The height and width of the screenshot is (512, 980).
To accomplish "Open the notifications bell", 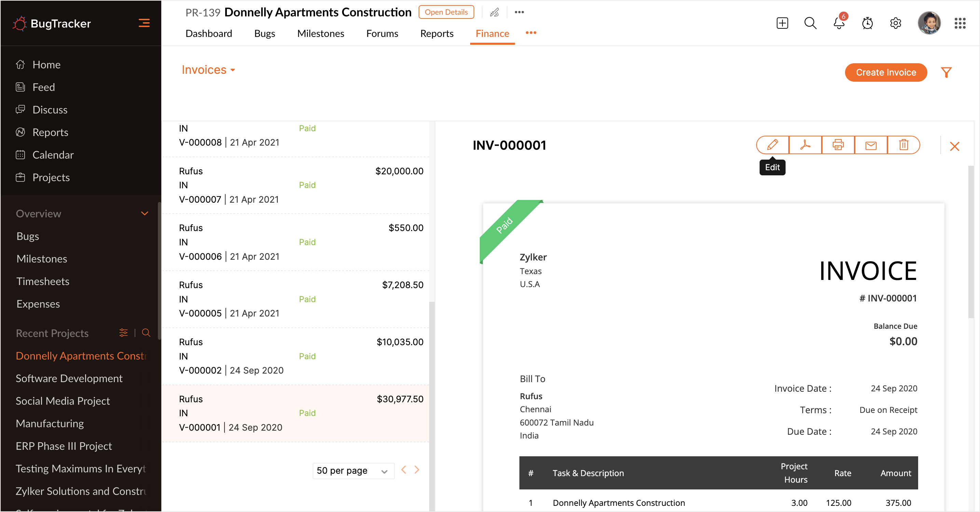I will pos(839,23).
